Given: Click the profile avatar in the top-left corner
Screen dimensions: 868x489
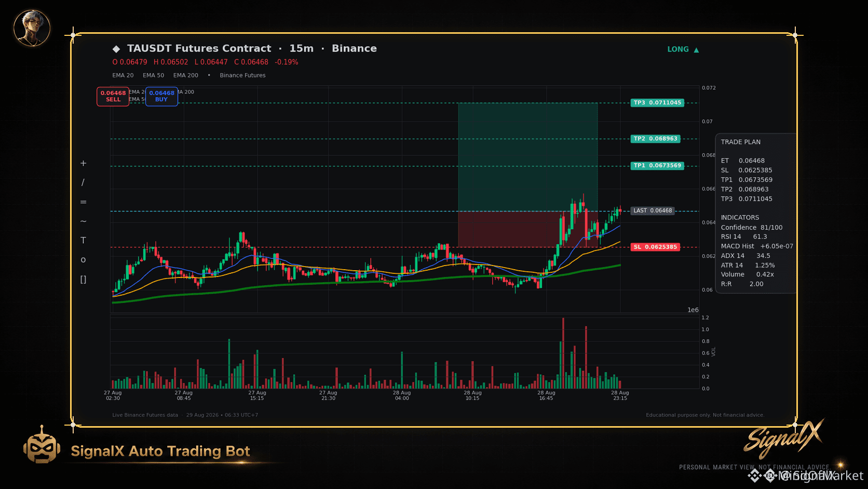Looking at the screenshot, I should pos(32,28).
